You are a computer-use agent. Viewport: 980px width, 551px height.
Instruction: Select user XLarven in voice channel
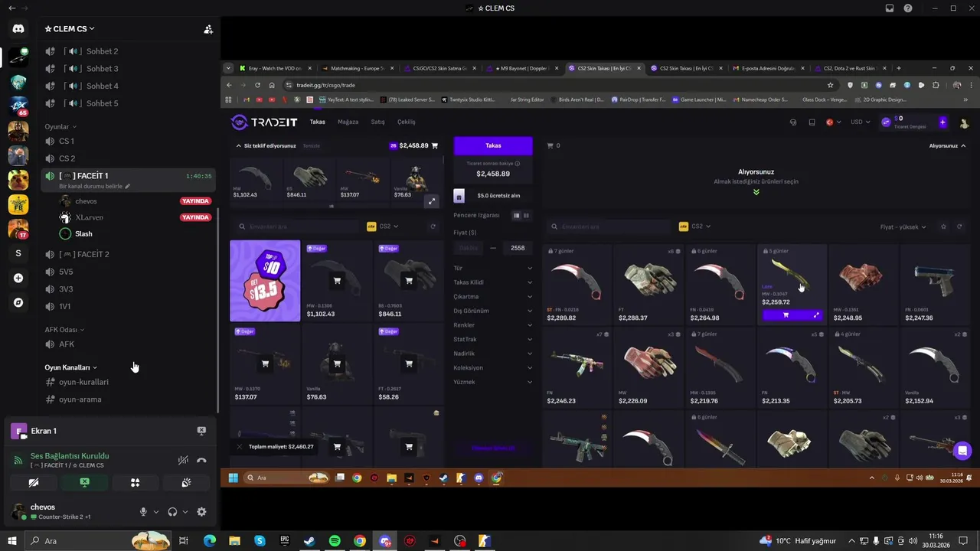point(135,217)
